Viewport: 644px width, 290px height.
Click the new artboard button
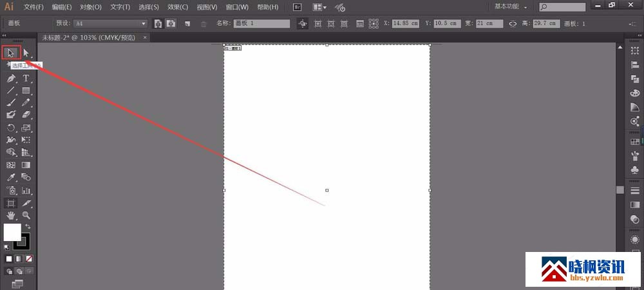click(187, 23)
